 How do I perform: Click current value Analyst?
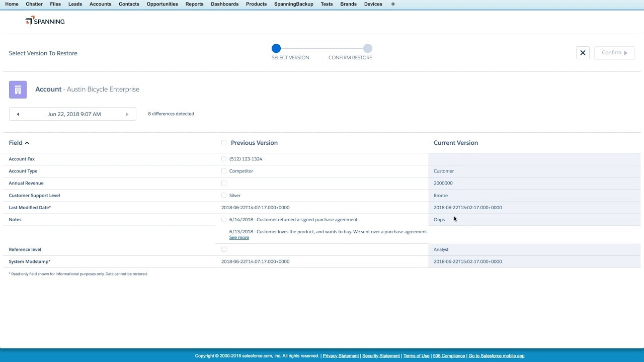(441, 249)
